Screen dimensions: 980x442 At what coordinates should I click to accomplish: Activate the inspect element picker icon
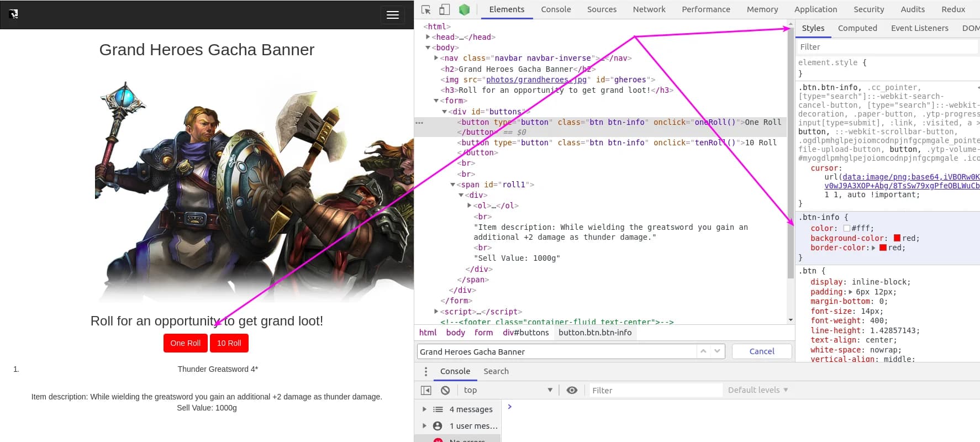(426, 9)
